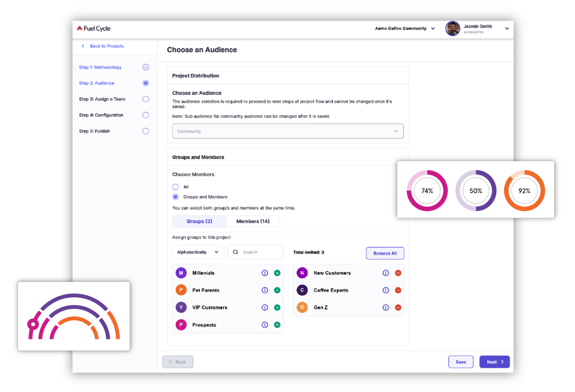Select the All members radio button
575x392 pixels.
pos(175,187)
